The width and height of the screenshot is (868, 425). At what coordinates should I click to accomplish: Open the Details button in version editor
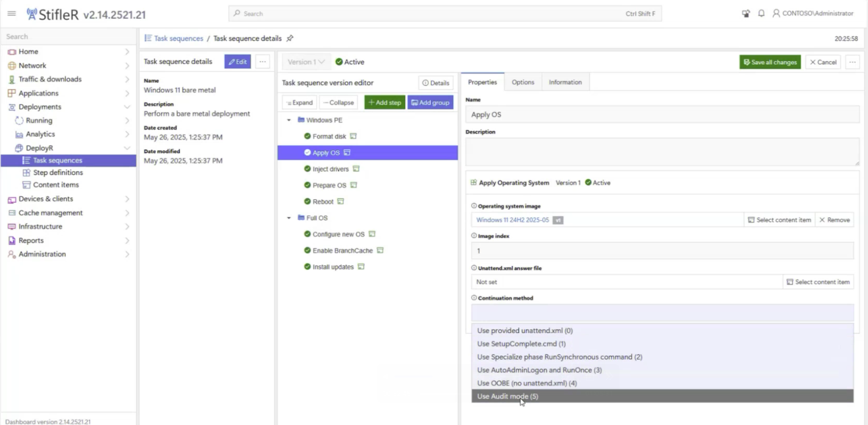click(x=436, y=83)
